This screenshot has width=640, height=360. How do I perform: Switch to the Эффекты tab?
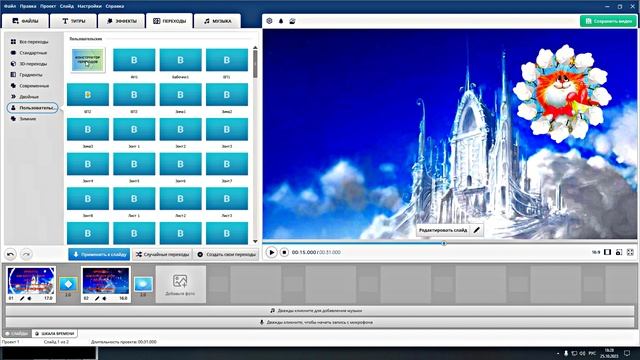coord(122,21)
